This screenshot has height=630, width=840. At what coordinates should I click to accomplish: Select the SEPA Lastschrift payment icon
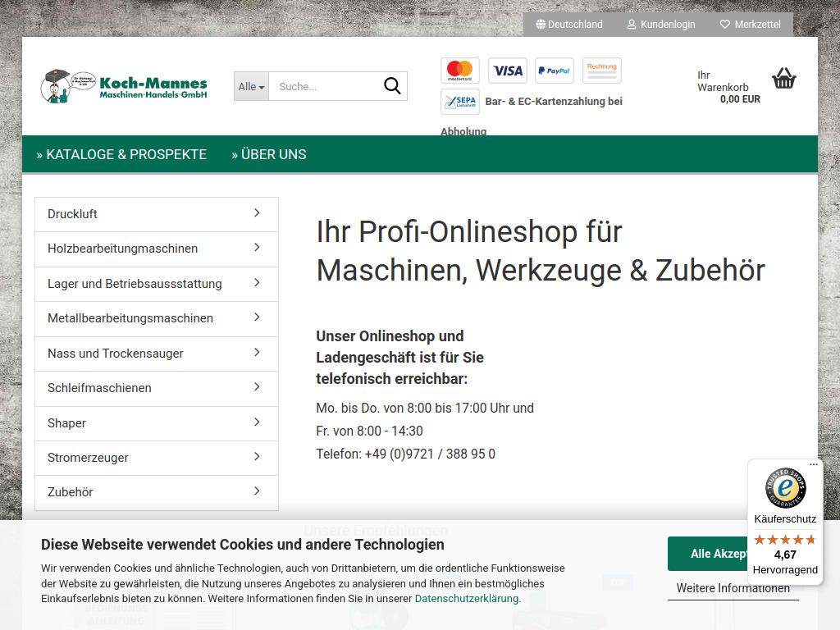[459, 102]
